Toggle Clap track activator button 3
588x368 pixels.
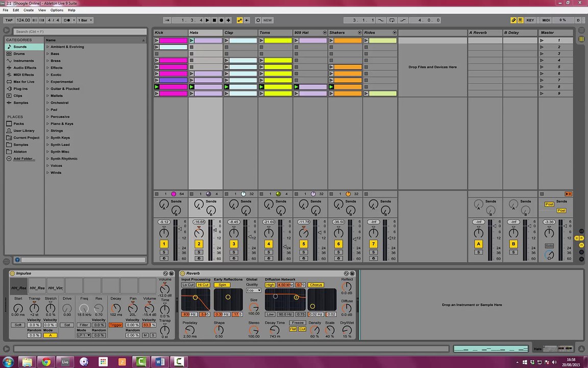click(x=234, y=244)
